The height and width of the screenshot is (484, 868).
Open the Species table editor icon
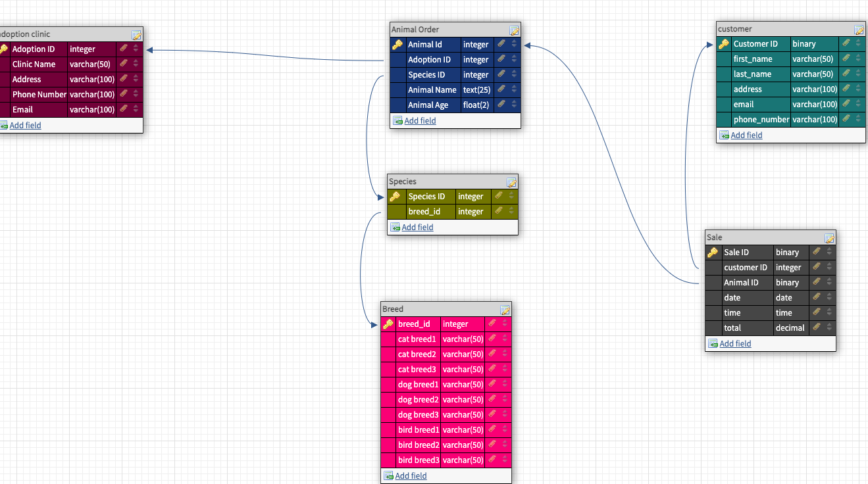[x=512, y=181]
